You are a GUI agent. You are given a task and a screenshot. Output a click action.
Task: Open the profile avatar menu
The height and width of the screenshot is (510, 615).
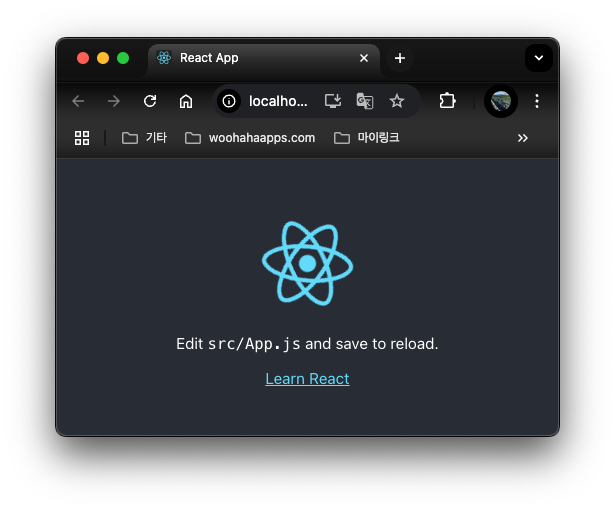500,101
